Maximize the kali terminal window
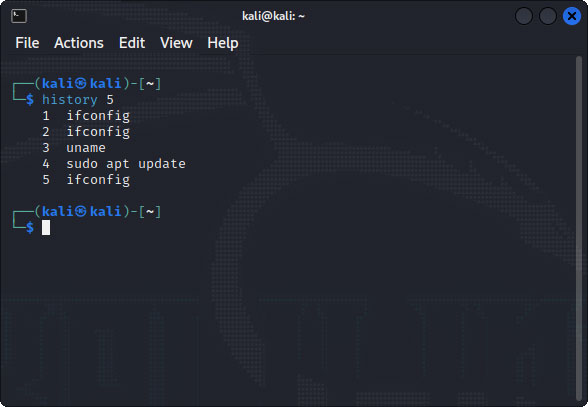588x407 pixels. (x=548, y=16)
